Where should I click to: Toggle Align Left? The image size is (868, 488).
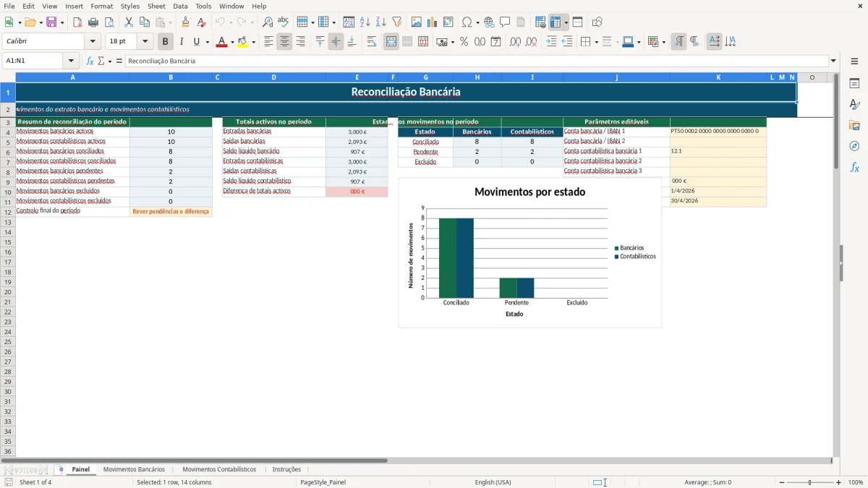268,42
